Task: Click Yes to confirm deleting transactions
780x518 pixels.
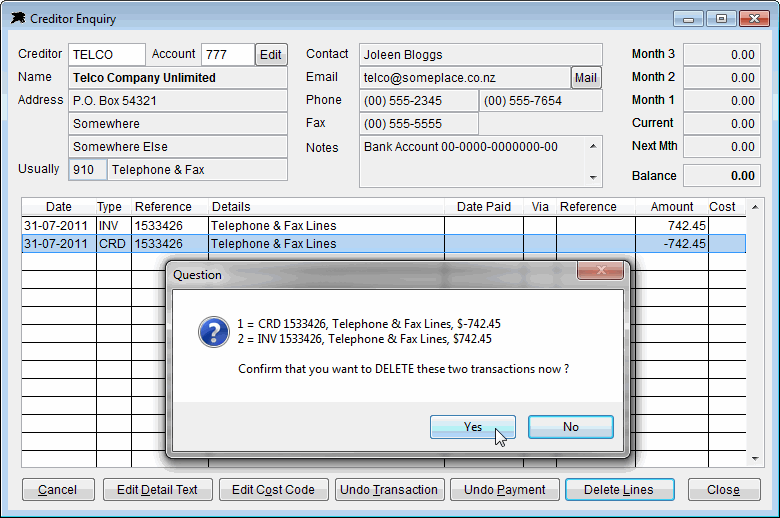Action: click(472, 427)
